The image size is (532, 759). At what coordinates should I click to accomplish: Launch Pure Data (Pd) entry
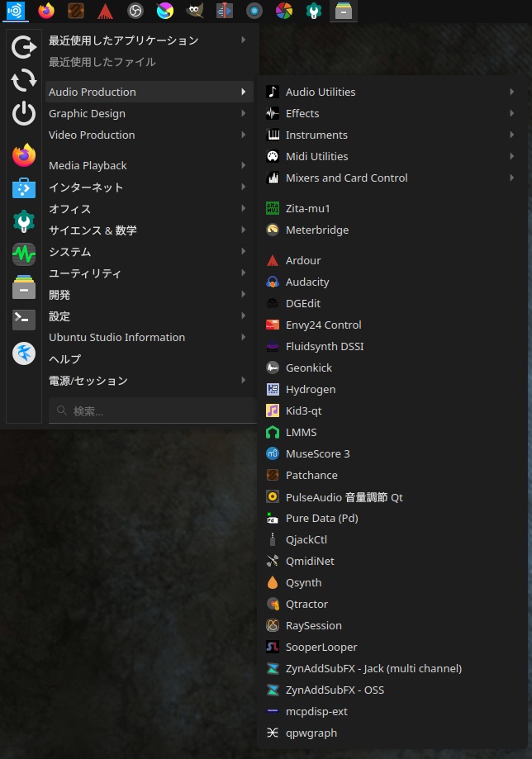tap(392, 518)
